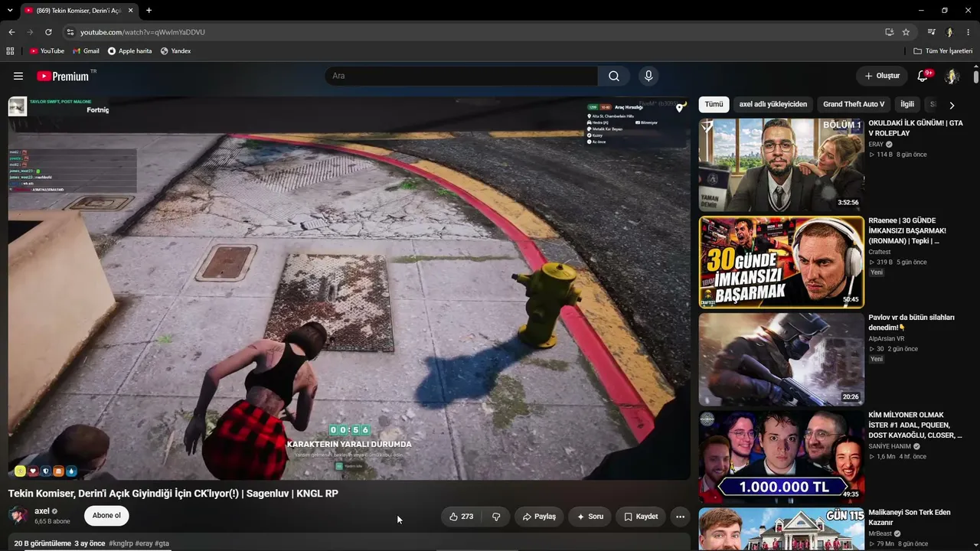The width and height of the screenshot is (980, 551).
Task: Click the 6,65 B abone subscriber count
Action: 52,521
